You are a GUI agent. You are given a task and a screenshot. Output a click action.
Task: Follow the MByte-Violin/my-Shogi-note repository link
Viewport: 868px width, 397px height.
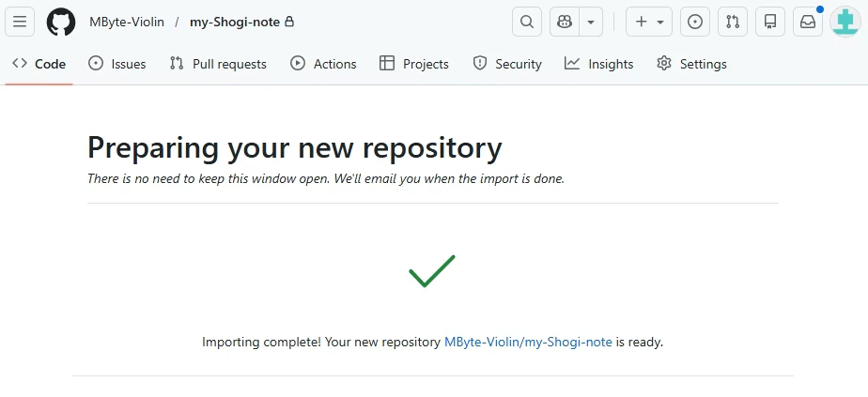pos(528,343)
